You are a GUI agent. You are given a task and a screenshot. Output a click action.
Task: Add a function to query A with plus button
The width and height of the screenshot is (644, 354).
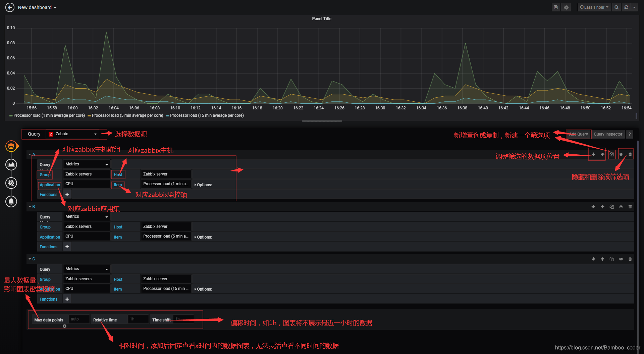tap(67, 194)
